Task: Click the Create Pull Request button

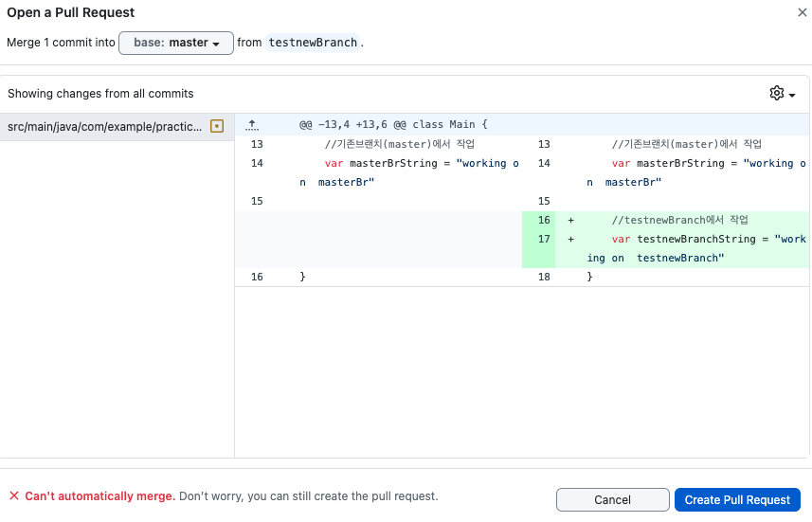Action: (737, 499)
